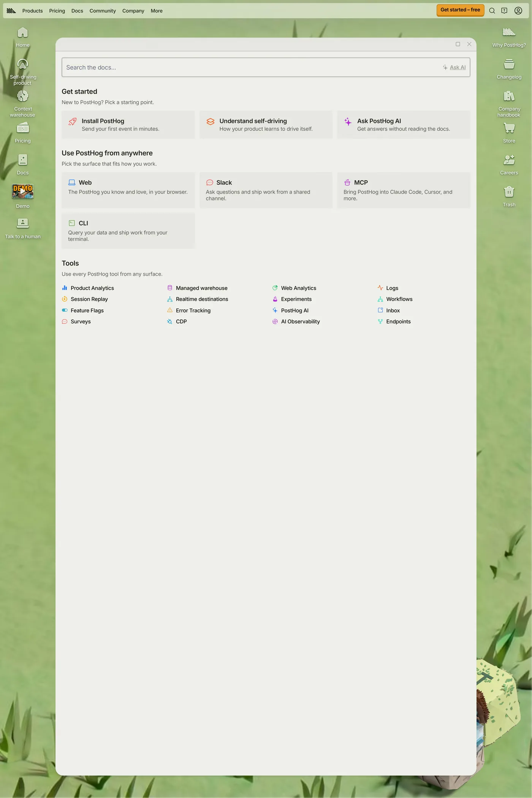Open the Session Replay tool link
Viewport: 532px width, 798px height.
click(85, 299)
